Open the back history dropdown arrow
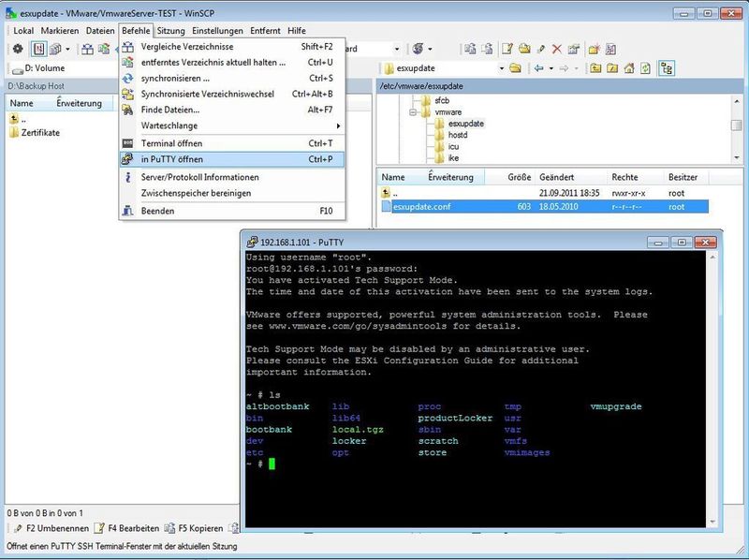749x560 pixels. [551, 68]
